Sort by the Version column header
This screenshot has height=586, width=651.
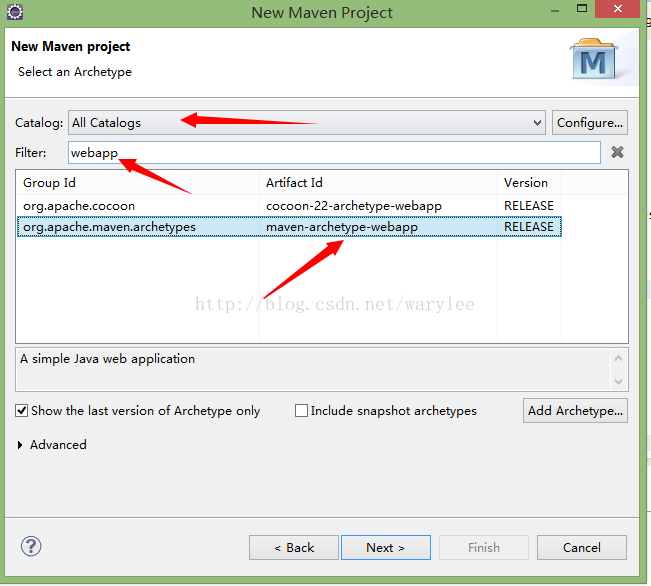pyautogui.click(x=529, y=183)
